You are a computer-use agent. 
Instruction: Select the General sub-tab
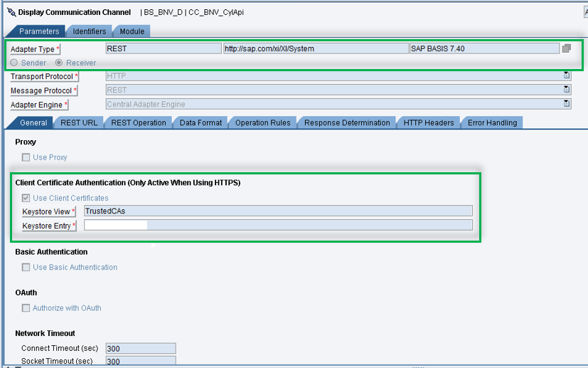(33, 123)
